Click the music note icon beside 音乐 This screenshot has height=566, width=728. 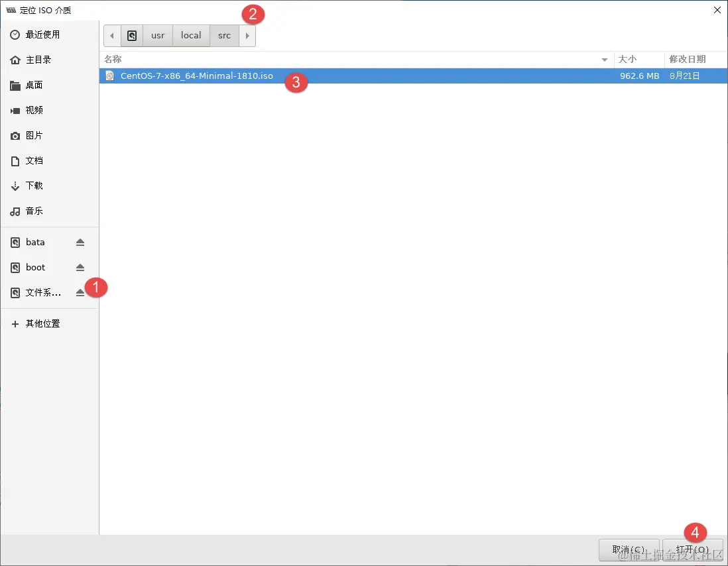tap(15, 211)
